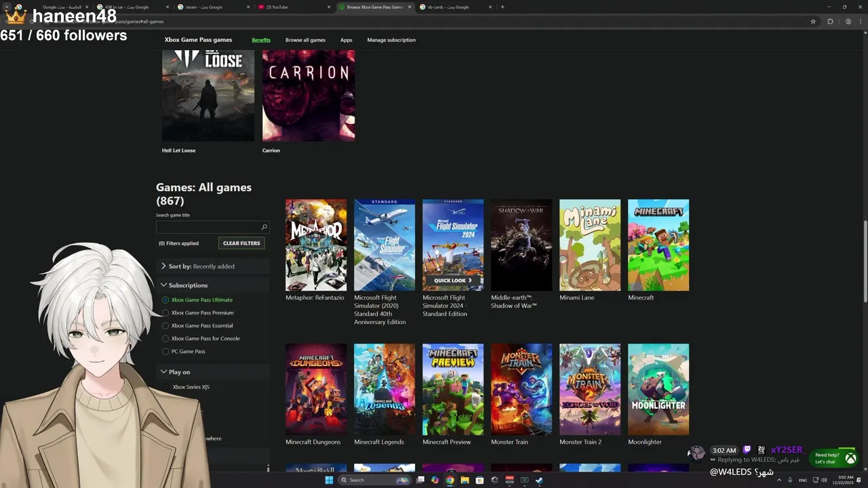Open the 'Minecraft Dungeons' title link
The image size is (868, 488).
tap(313, 442)
